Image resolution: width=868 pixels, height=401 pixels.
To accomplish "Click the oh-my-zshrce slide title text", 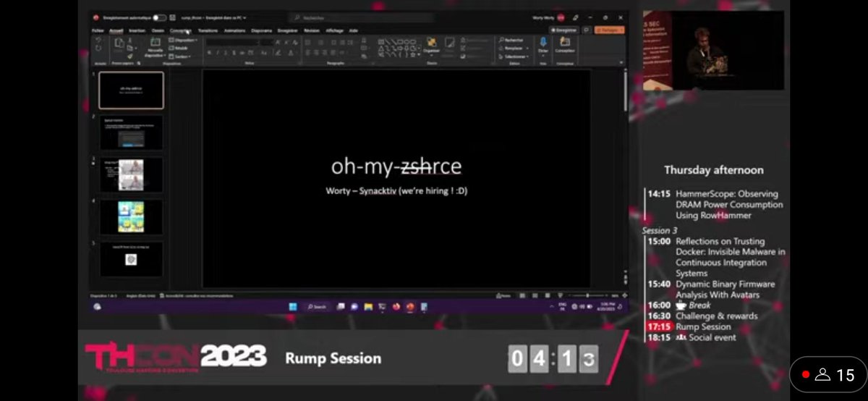I will click(x=396, y=166).
